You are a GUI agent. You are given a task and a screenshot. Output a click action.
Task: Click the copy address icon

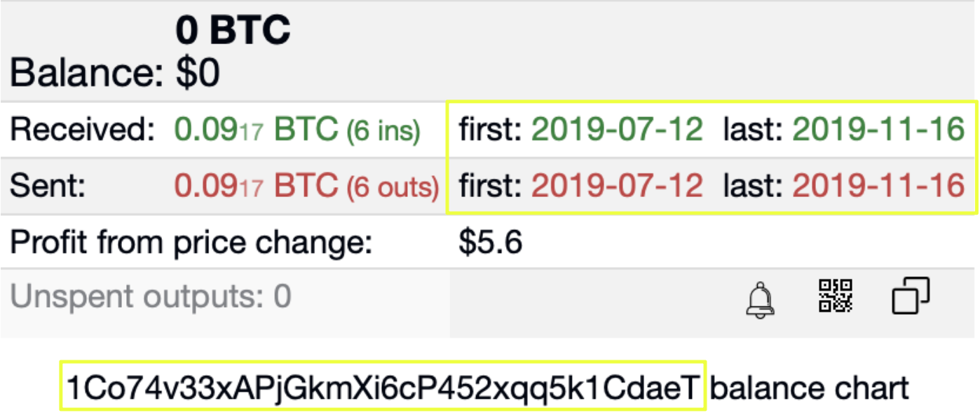[911, 296]
